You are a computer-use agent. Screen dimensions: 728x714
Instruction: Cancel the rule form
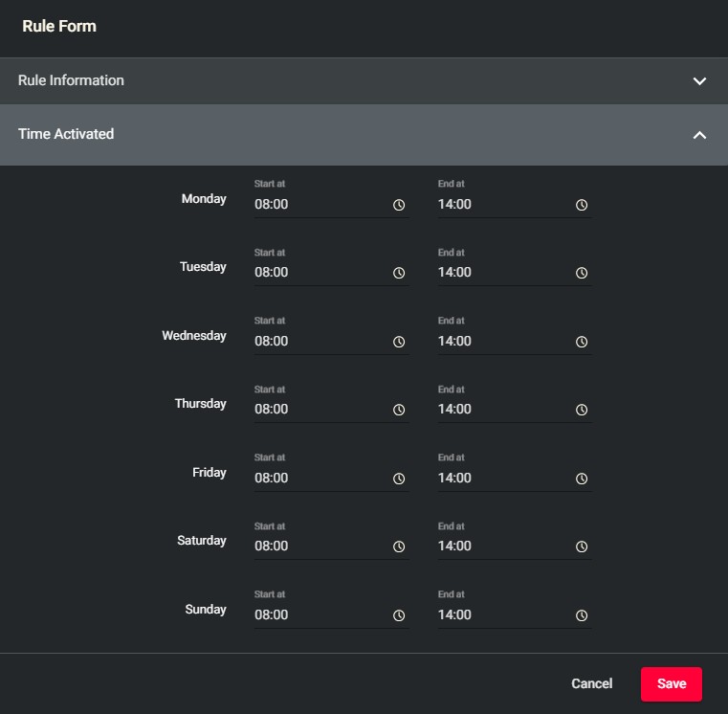click(591, 684)
